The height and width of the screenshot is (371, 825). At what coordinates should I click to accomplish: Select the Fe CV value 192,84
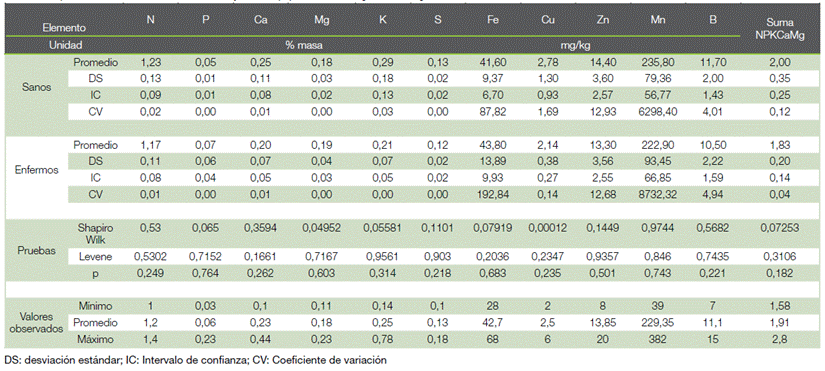(493, 194)
